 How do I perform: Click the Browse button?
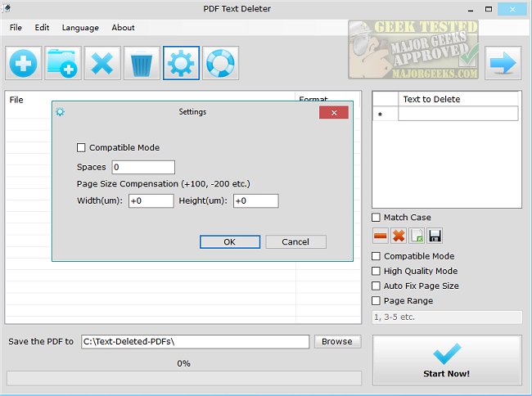[x=337, y=341]
